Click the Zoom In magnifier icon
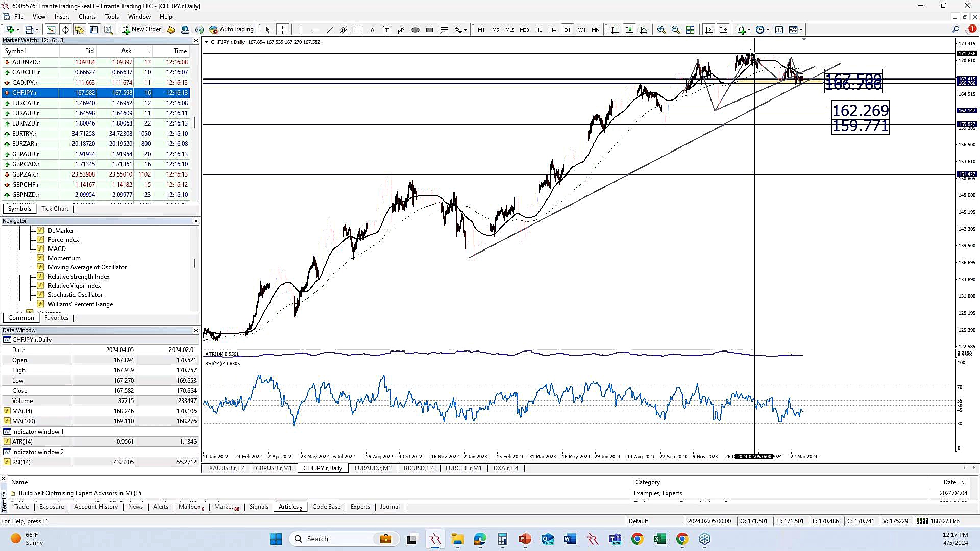The width and height of the screenshot is (980, 551). 661,30
